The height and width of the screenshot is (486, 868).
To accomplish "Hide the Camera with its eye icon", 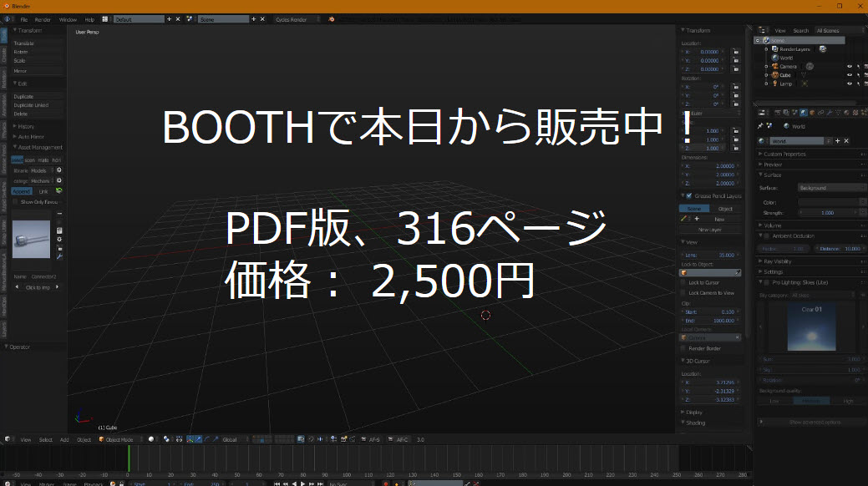I will (849, 67).
